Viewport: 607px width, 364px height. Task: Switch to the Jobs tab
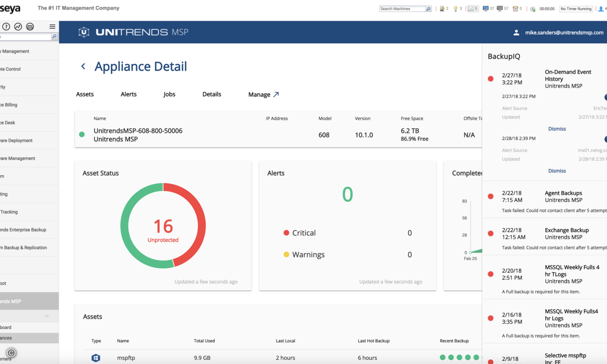click(169, 94)
